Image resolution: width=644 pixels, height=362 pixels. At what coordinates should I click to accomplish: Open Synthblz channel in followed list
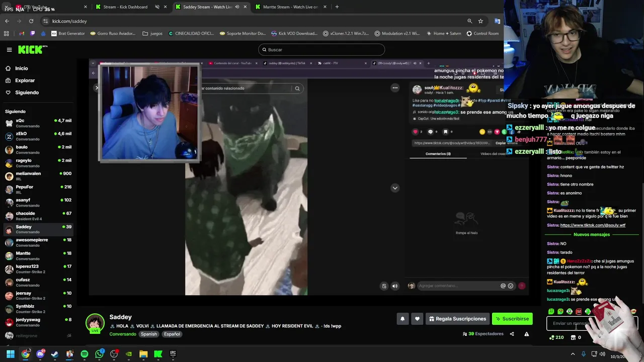coord(38,309)
